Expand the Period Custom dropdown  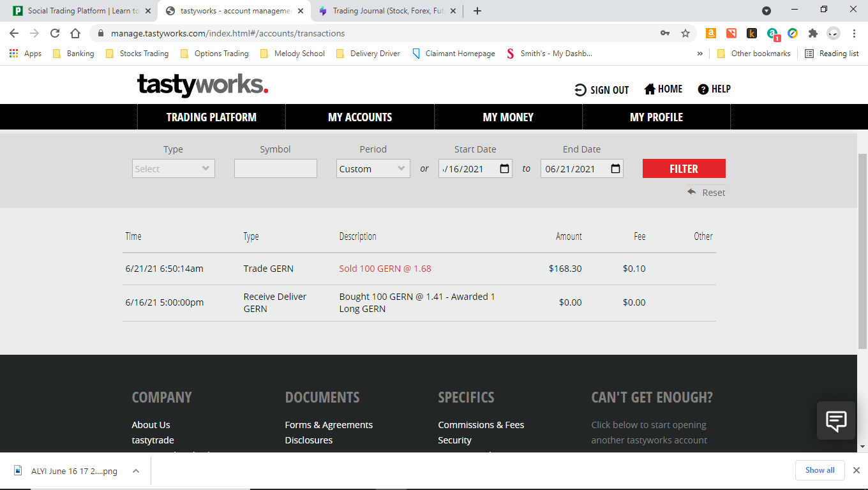[x=373, y=169]
